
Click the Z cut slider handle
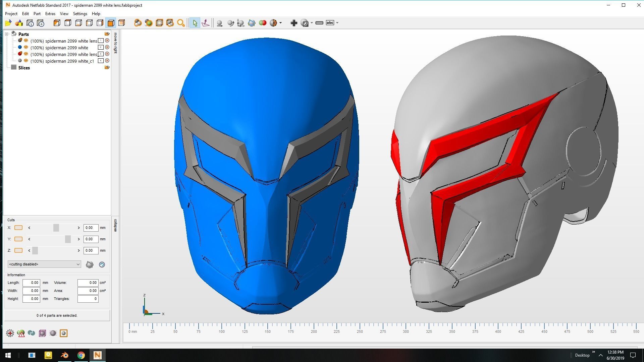point(35,250)
